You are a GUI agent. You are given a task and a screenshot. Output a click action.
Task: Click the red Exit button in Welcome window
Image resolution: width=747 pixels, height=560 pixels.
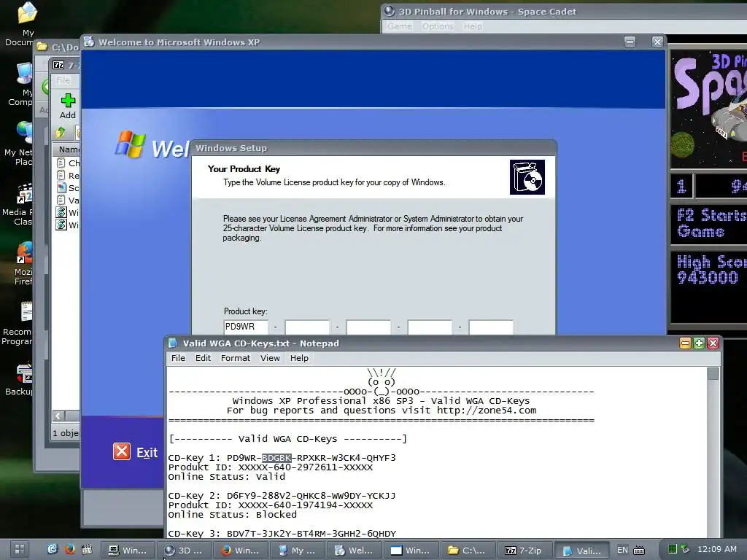135,452
